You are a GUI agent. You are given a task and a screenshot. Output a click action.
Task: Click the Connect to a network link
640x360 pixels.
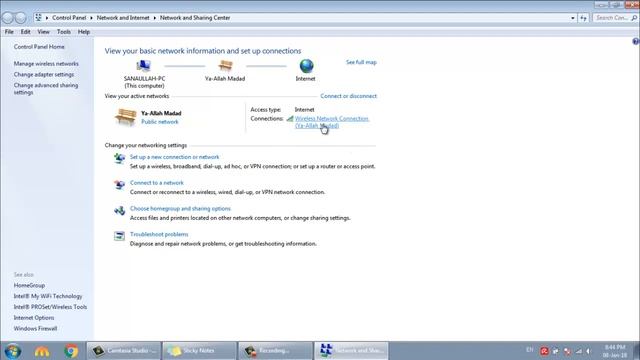[157, 183]
